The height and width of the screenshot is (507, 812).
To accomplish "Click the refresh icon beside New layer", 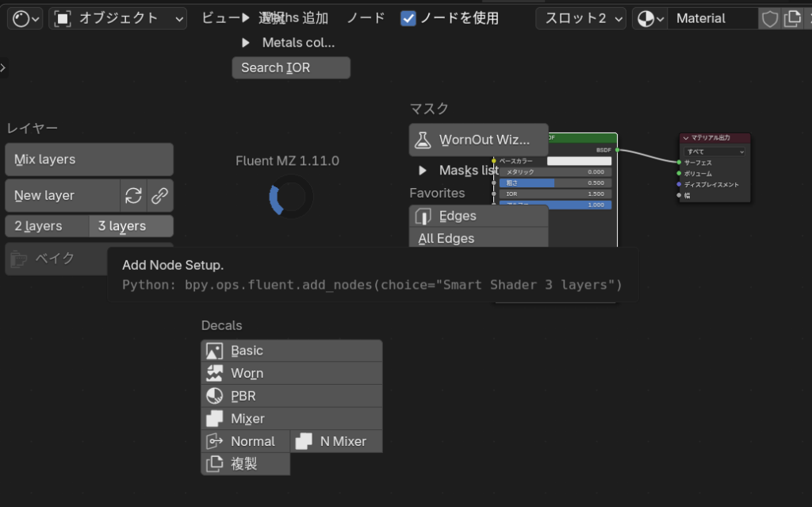I will (133, 196).
